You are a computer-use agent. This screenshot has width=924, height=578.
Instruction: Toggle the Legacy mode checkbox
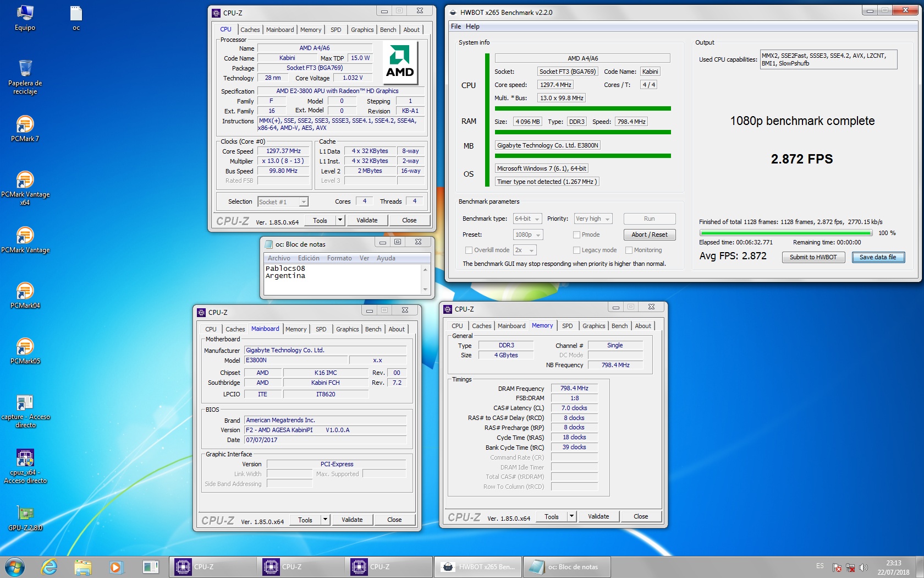[576, 250]
